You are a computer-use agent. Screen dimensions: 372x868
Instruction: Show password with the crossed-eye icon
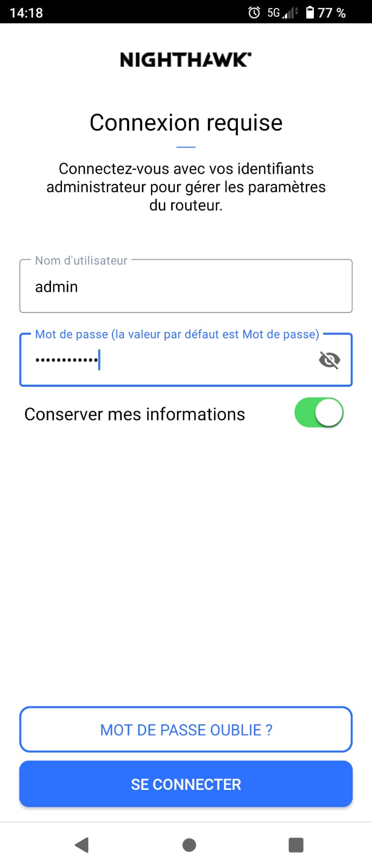coord(329,360)
